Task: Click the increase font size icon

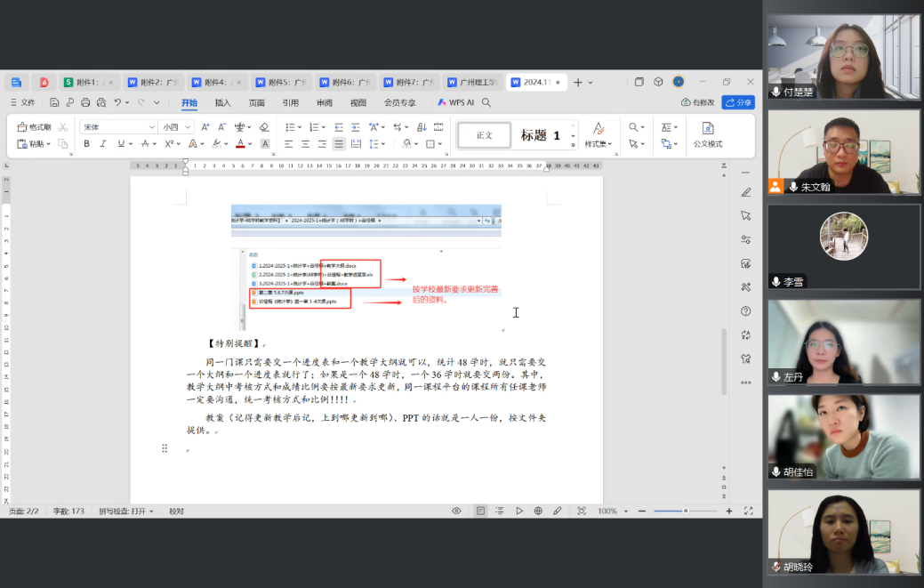Action: coord(205,127)
